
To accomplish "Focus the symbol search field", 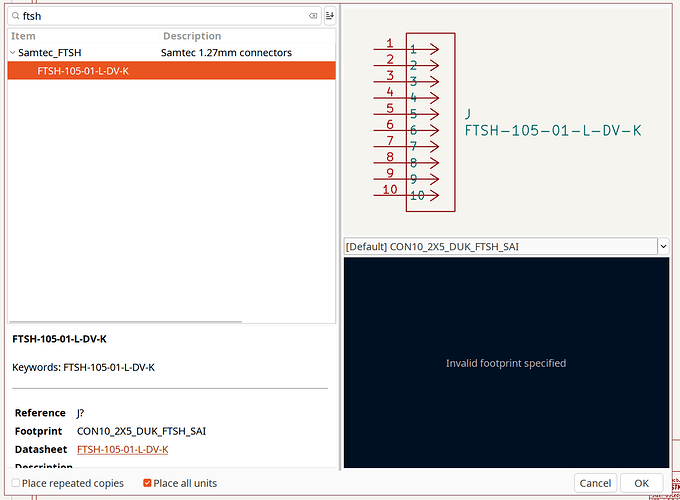I will coord(164,16).
